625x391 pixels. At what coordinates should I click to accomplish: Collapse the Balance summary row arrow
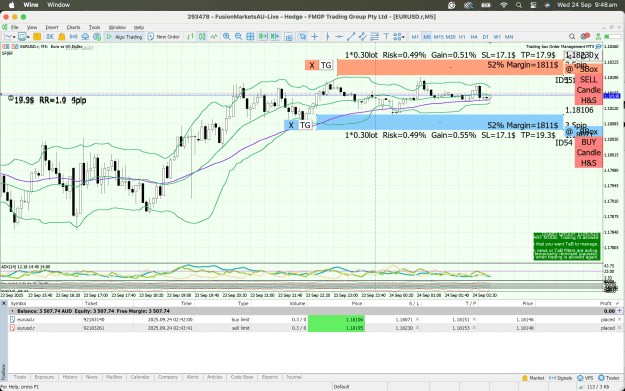pos(12,311)
